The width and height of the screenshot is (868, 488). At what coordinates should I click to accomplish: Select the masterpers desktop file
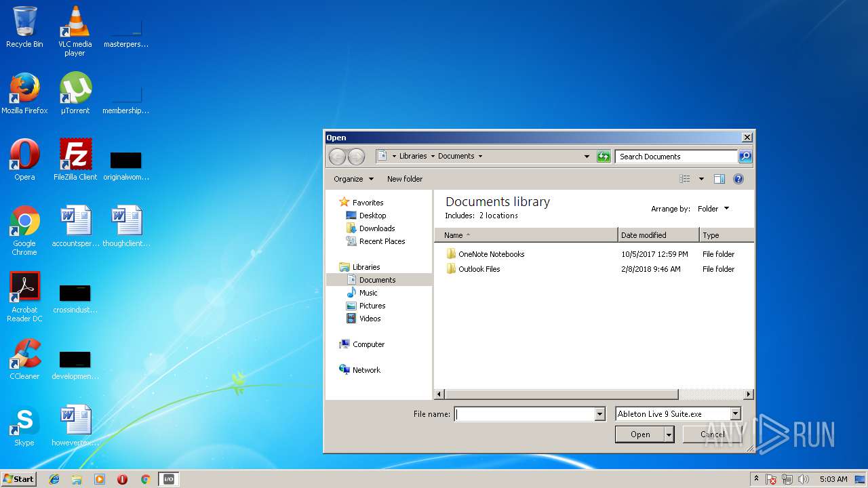tap(126, 33)
